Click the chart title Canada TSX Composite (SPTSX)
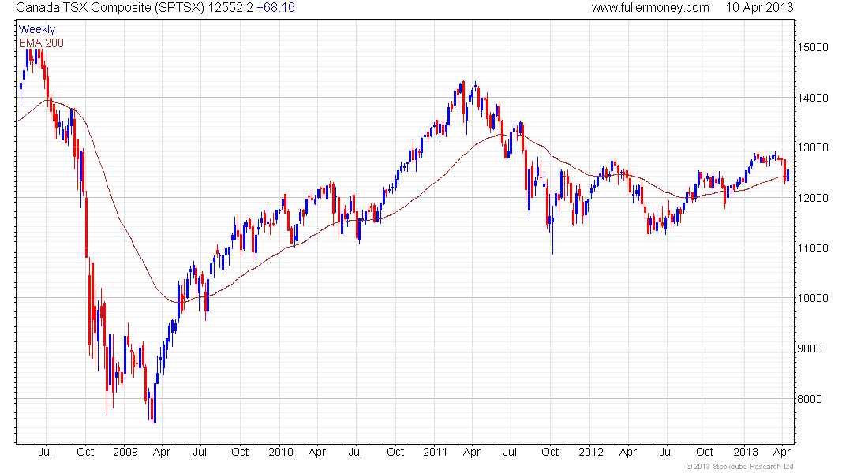This screenshot has height=473, width=868. [x=110, y=8]
